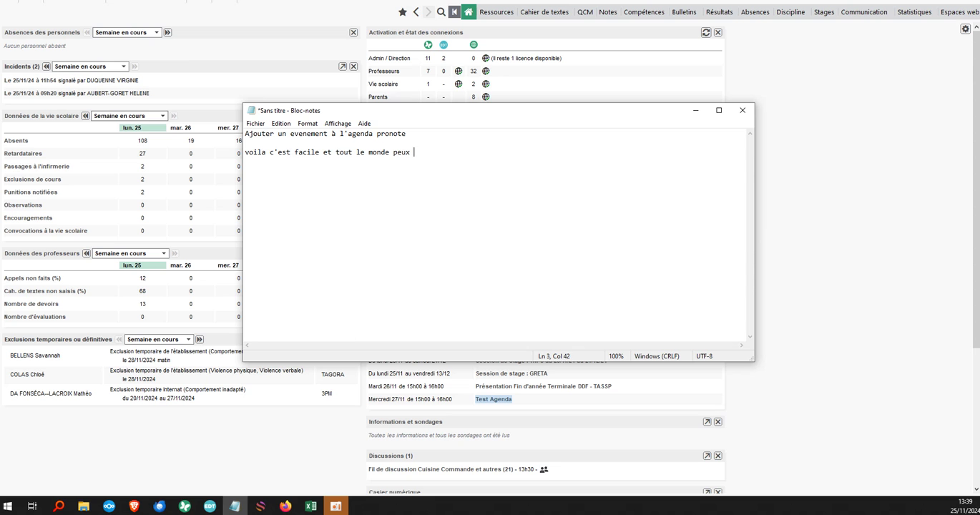980x515 pixels.
Task: Open week dropdown in Données de la vie scolaire
Action: click(129, 116)
